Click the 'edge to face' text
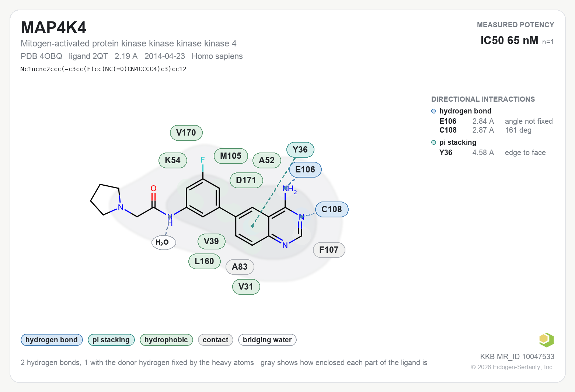575x392 pixels. pos(525,153)
